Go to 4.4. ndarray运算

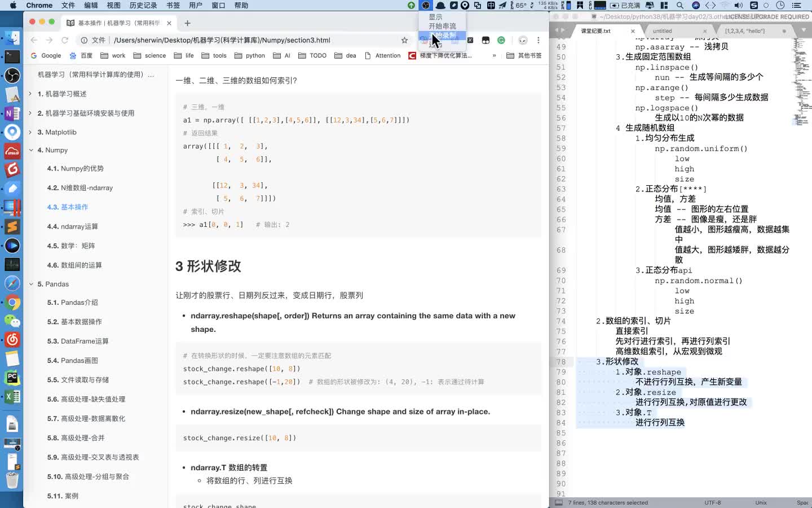pyautogui.click(x=73, y=226)
